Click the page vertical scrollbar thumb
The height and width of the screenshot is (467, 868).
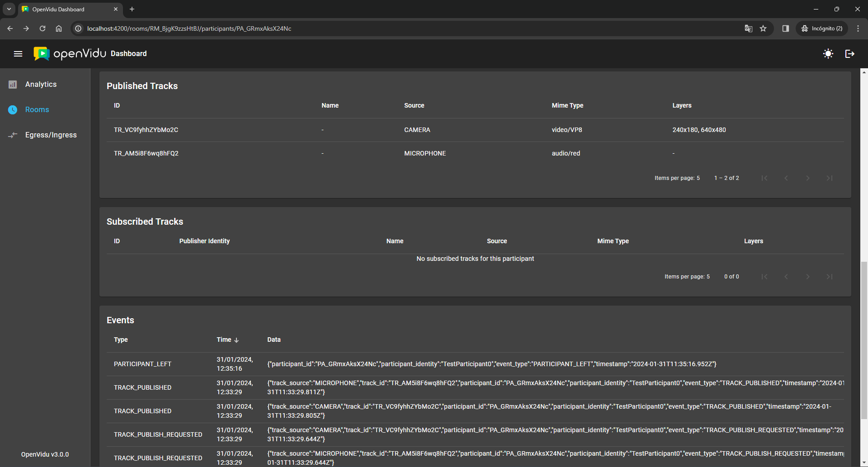[x=864, y=339]
